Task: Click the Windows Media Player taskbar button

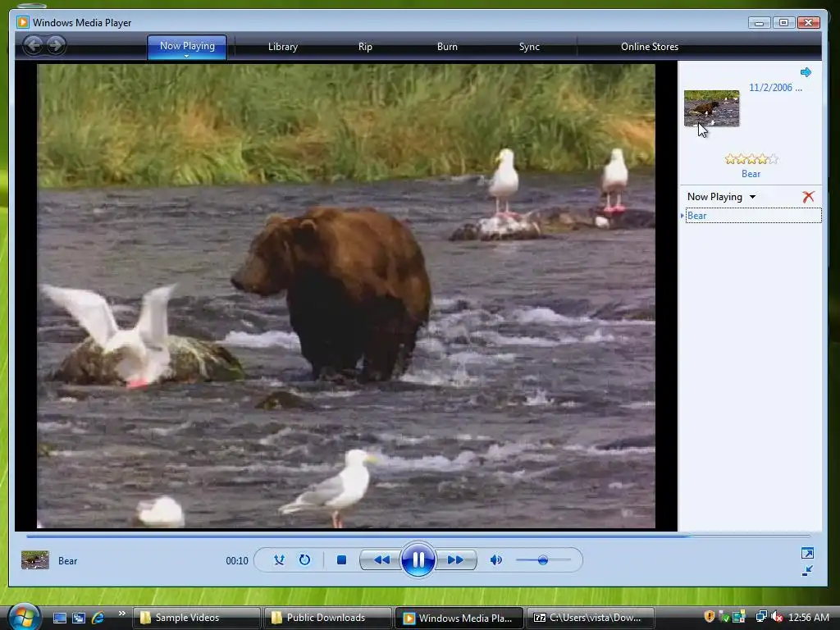Action: pyautogui.click(x=459, y=618)
